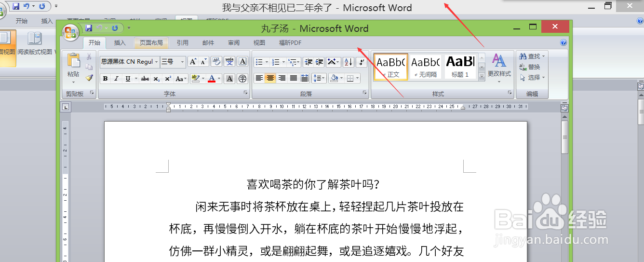Center align the text
This screenshot has width=644, height=262.
click(270, 78)
